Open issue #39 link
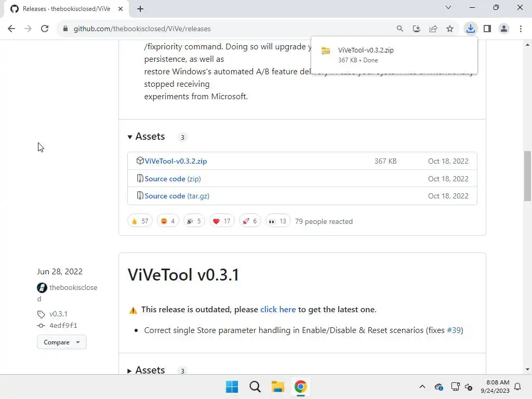Image resolution: width=532 pixels, height=399 pixels. [454, 330]
